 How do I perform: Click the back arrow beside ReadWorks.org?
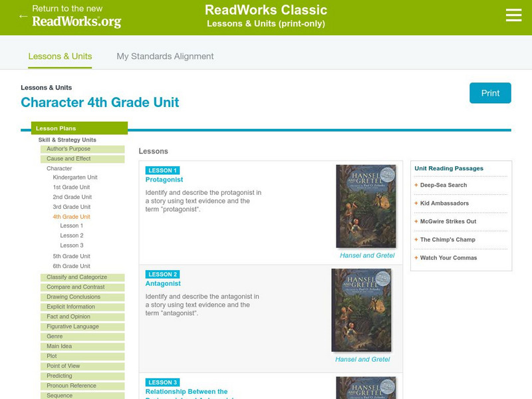23,16
